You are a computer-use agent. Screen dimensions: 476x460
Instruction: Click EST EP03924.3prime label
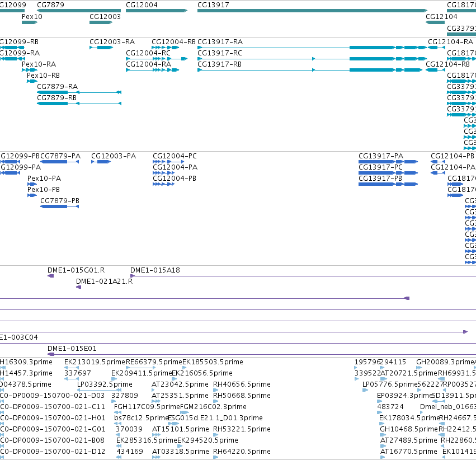pos(404,396)
